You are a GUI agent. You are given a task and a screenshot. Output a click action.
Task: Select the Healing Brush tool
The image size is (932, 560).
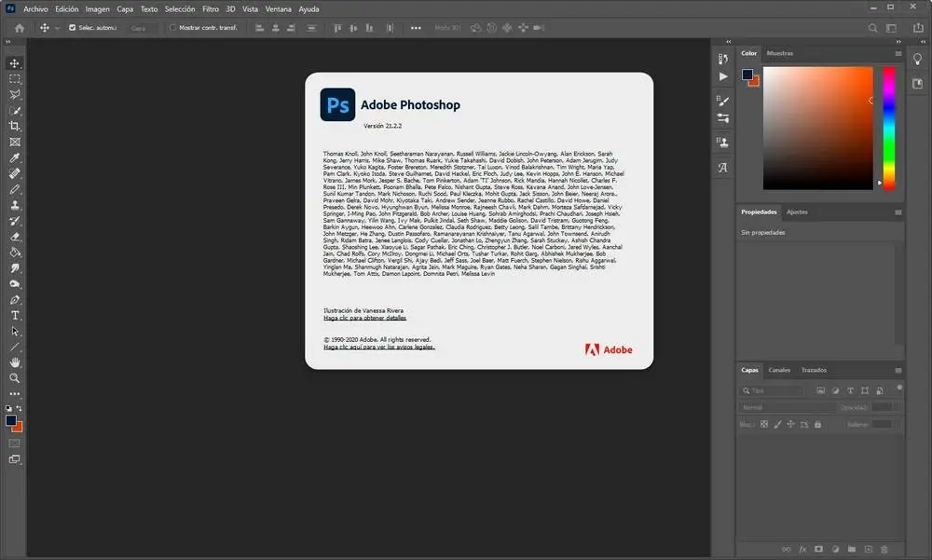pos(15,173)
